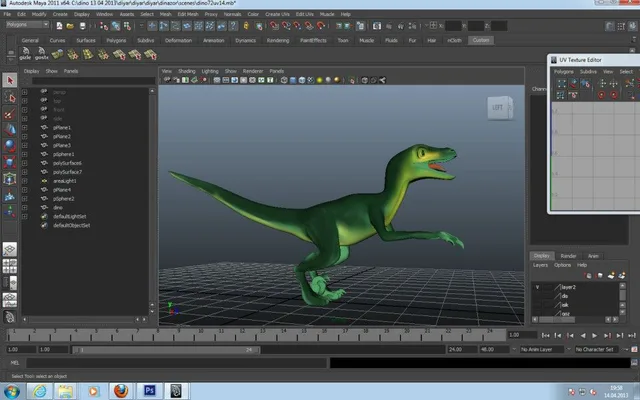
Task: Run the goster shelf script
Action: tap(41, 54)
